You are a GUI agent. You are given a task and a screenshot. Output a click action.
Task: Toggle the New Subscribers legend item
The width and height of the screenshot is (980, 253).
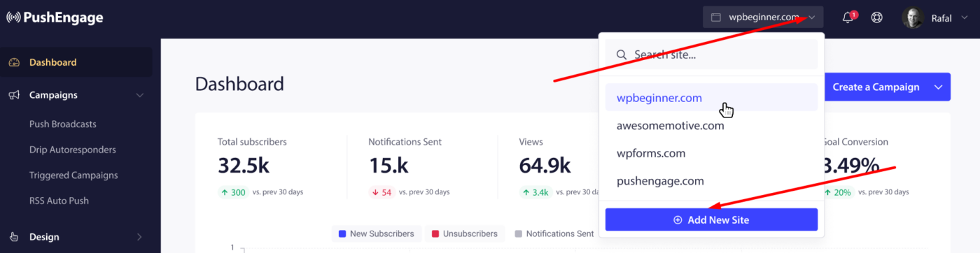[376, 233]
